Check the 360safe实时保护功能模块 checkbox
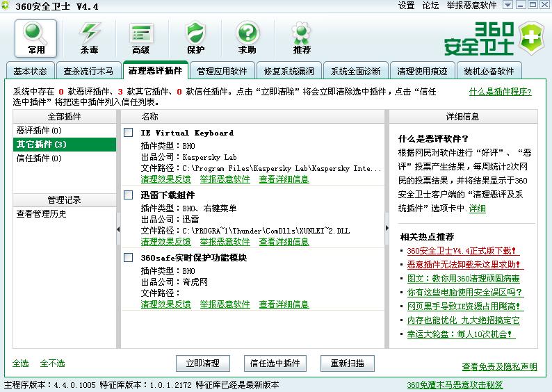 (129, 258)
